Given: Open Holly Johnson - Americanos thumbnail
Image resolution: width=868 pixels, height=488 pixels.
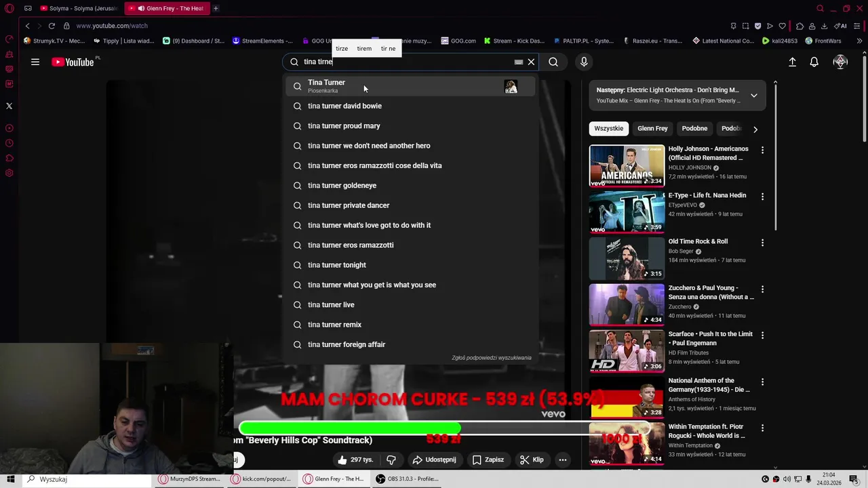Looking at the screenshot, I should click(627, 166).
